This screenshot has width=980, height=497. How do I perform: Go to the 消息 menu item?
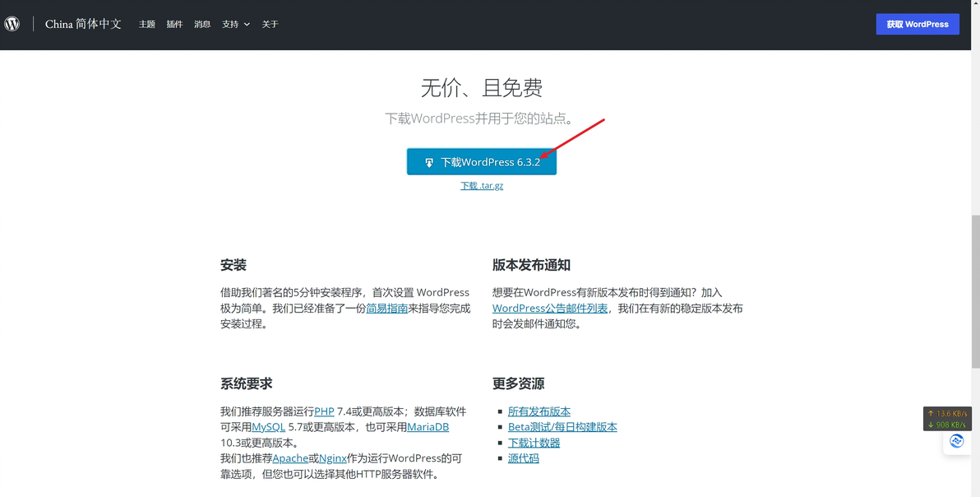202,25
